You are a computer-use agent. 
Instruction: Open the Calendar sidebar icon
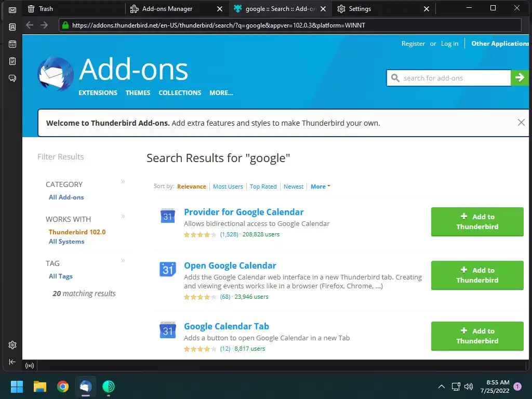(12, 44)
